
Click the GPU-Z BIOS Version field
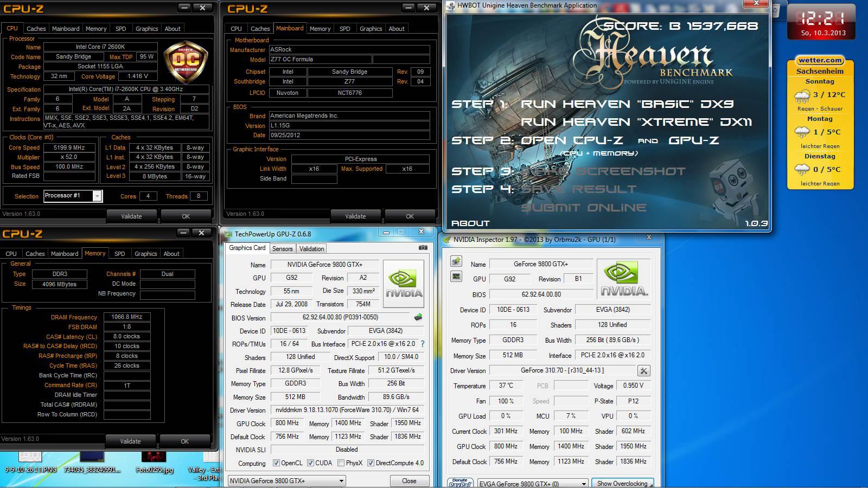click(340, 317)
